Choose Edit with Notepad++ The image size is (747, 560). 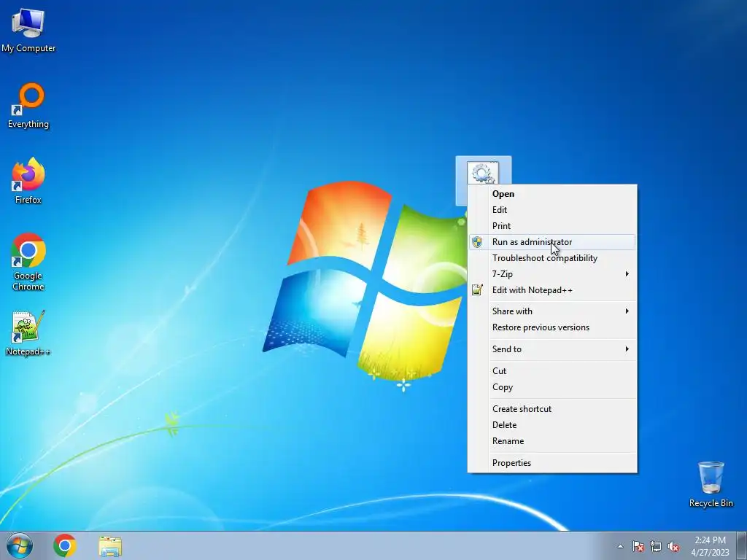point(552,290)
